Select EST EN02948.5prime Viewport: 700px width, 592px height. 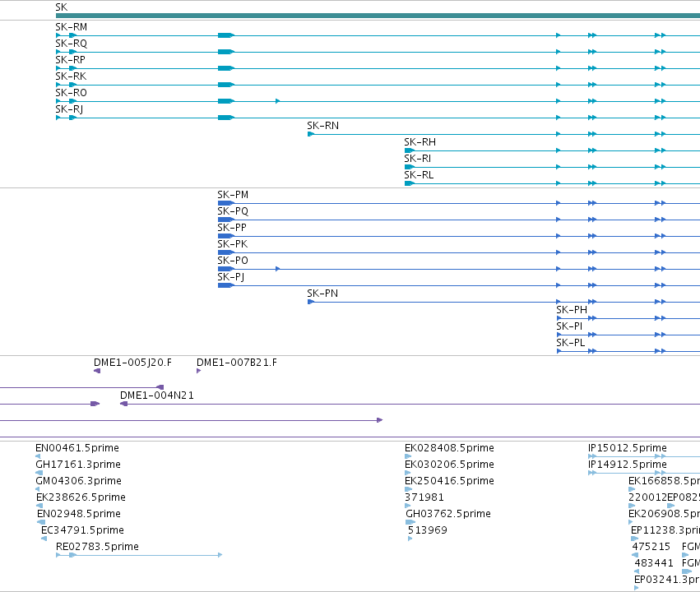tap(79, 515)
